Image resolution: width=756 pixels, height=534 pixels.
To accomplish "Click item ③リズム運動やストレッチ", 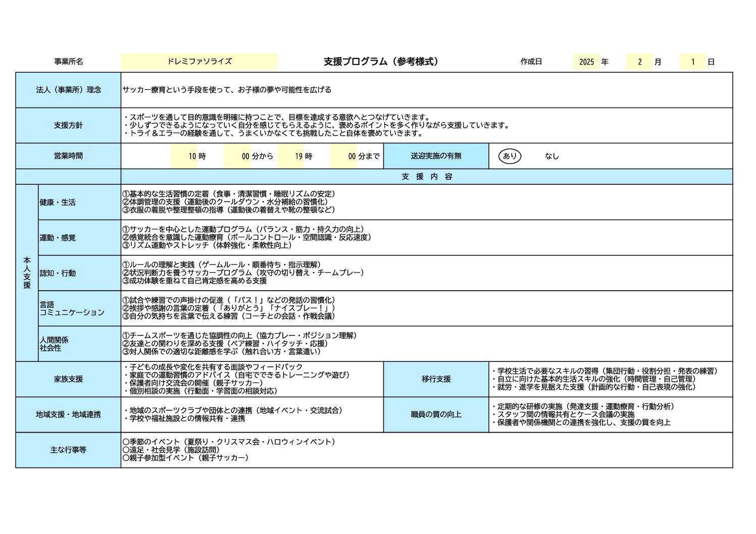I will [207, 245].
